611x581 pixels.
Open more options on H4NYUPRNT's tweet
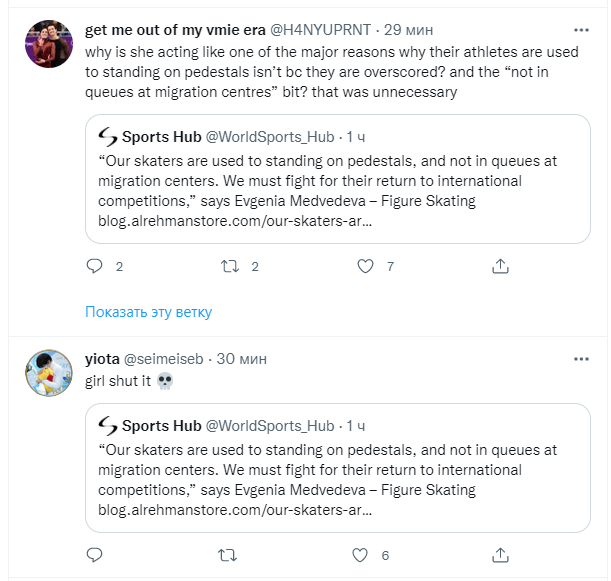(581, 30)
